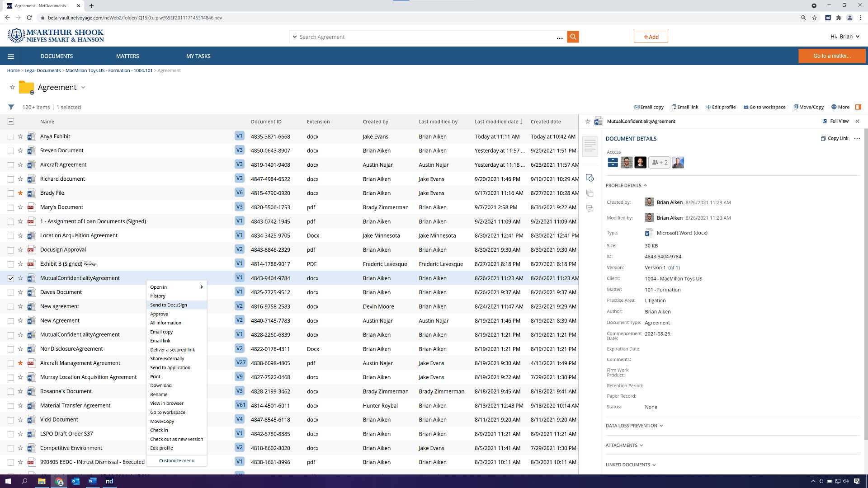The width and height of the screenshot is (868, 488).
Task: Click the More options toolbar icon
Action: click(840, 107)
